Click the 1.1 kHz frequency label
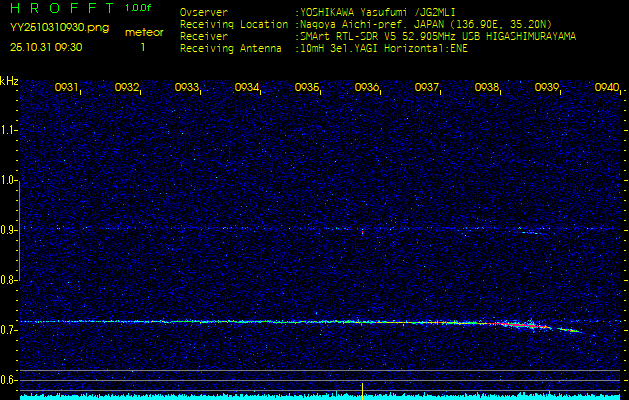 click(9, 130)
